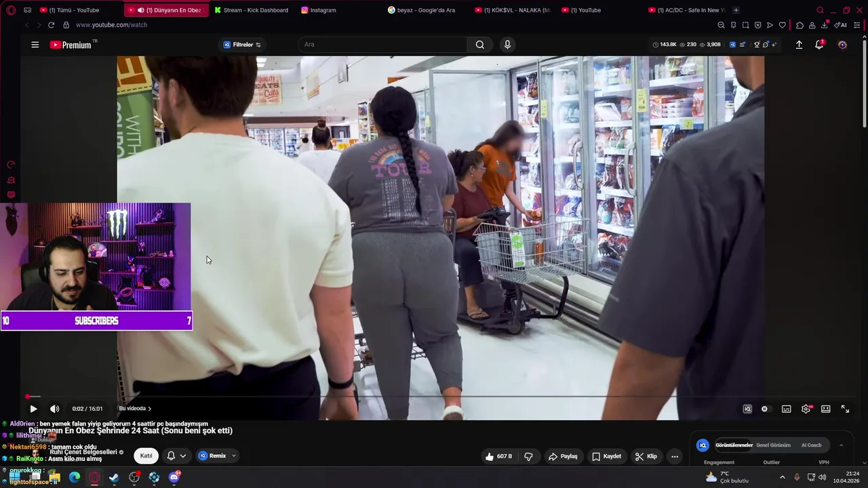The width and height of the screenshot is (868, 488).
Task: Open Microsoft Edge from the taskbar
Action: (x=75, y=477)
